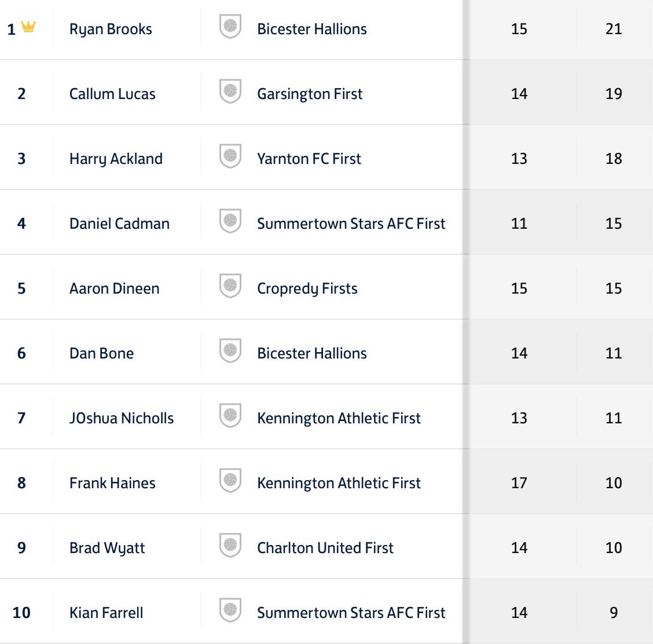Select Harry Ackland's name
The image size is (653, 644).
click(x=116, y=159)
